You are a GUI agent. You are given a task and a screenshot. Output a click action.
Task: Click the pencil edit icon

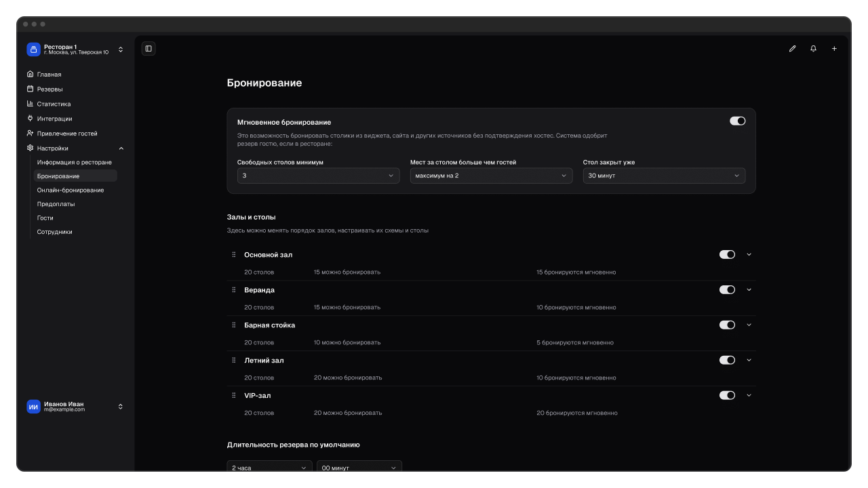792,49
